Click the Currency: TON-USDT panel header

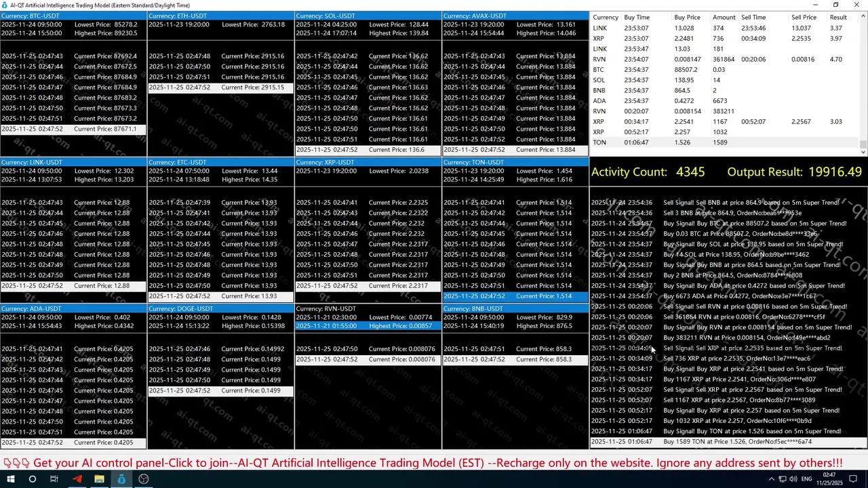(515, 162)
